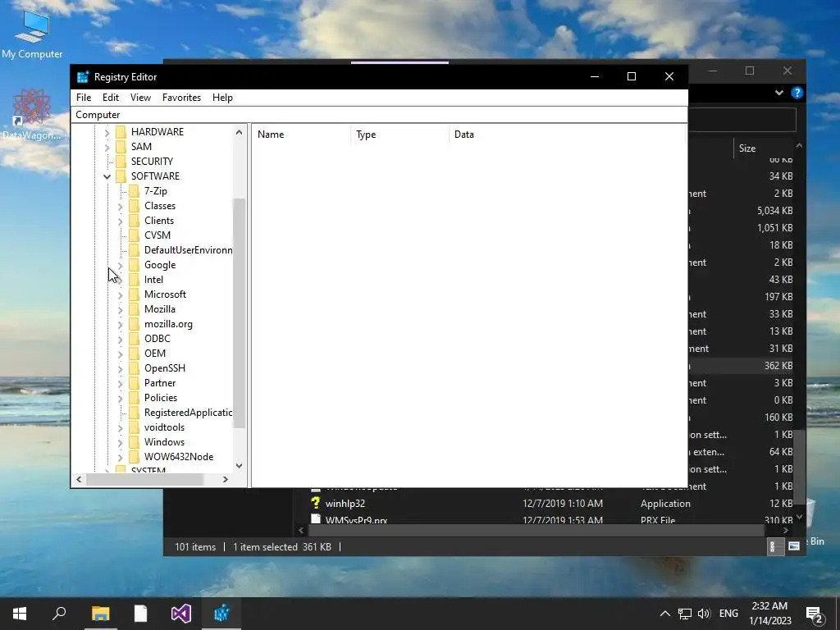Select the SECURITY key folder icon
This screenshot has height=630, width=840.
121,162
